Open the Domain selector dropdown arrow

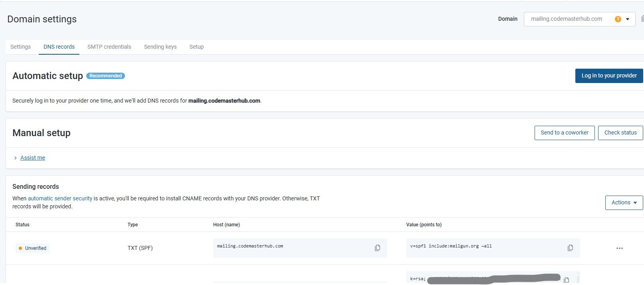628,19
